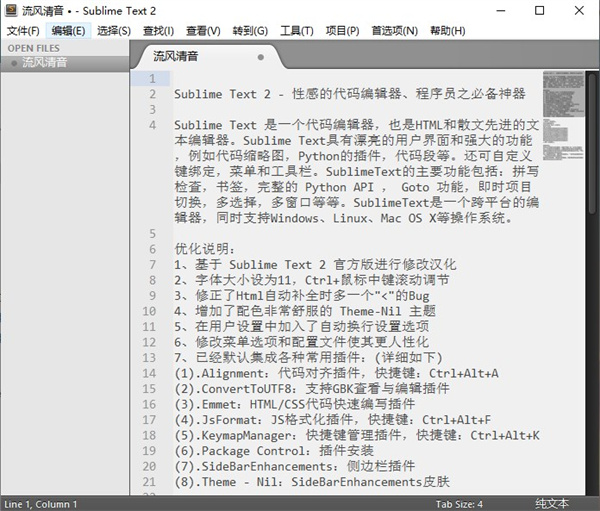Viewport: 600px width, 511px height.
Task: Open the 文件(F) menu
Action: pyautogui.click(x=23, y=31)
